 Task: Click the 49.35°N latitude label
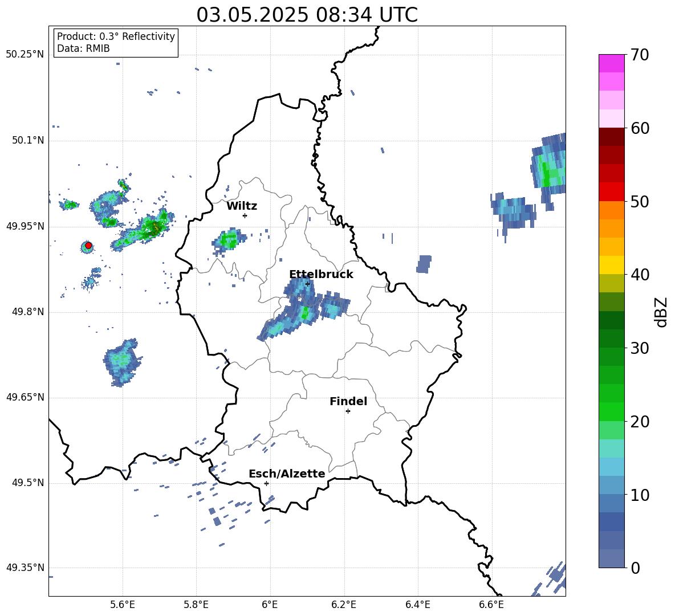(25, 568)
